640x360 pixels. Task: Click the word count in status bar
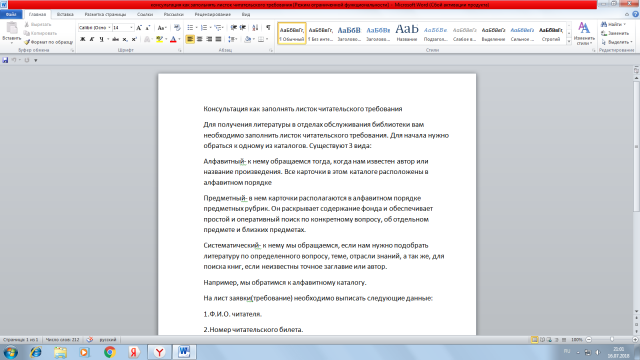(62, 340)
